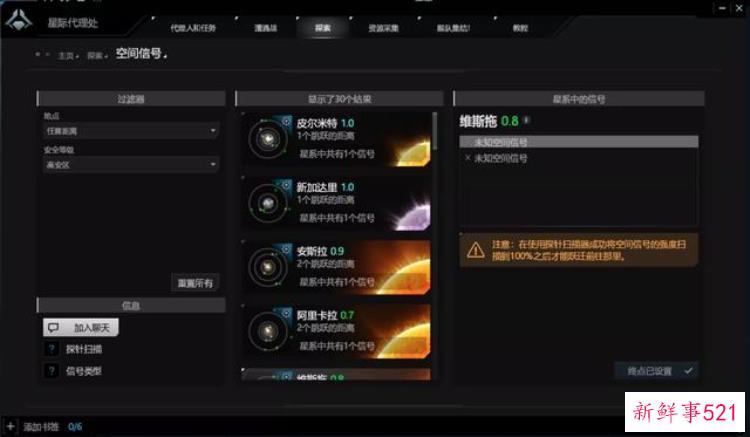This screenshot has height=437, width=750.
Task: Click the info icon next to 维斯拖 0.8
Action: (527, 120)
